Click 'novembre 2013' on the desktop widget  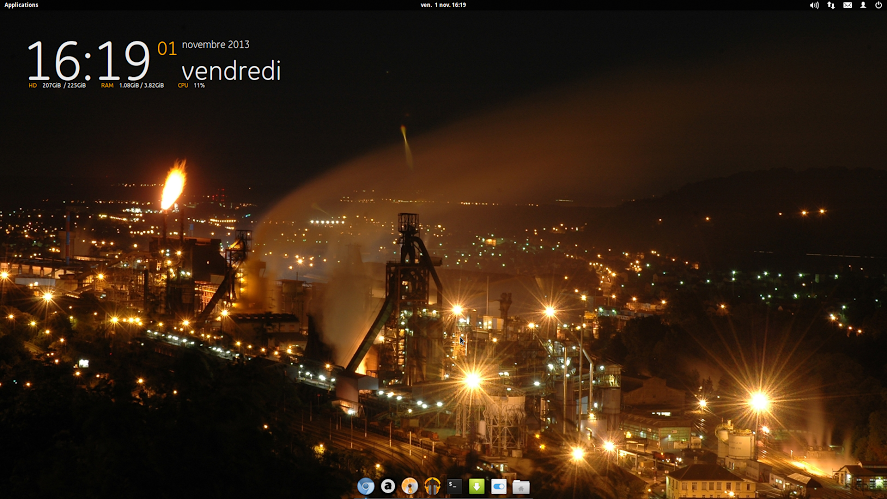[216, 45]
